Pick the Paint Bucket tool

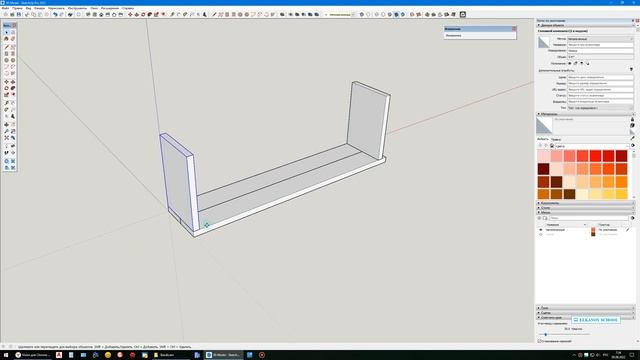pos(7,38)
